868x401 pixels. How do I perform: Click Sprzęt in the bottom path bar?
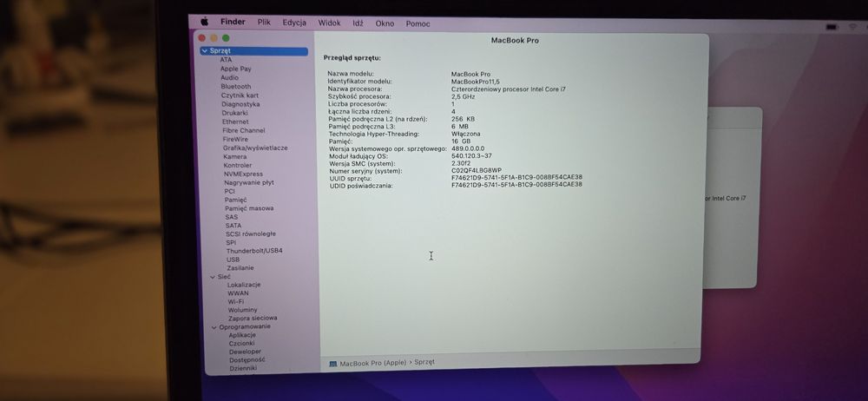coord(424,362)
